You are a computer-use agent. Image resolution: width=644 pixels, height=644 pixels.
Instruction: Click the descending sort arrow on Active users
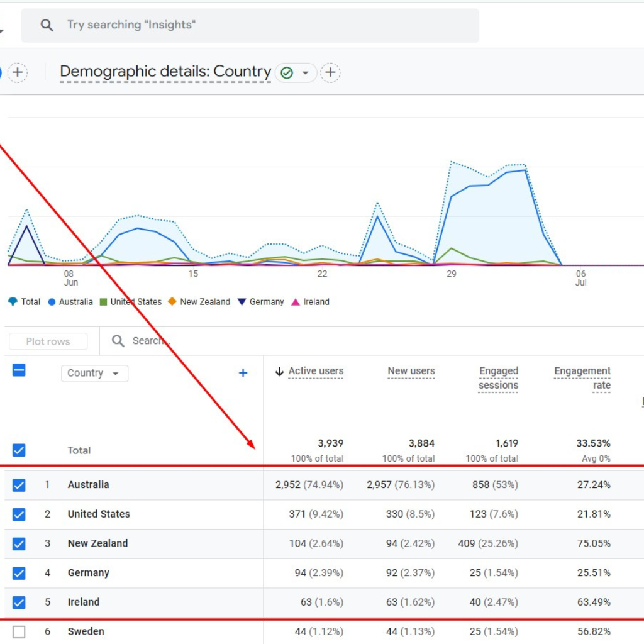pyautogui.click(x=279, y=371)
